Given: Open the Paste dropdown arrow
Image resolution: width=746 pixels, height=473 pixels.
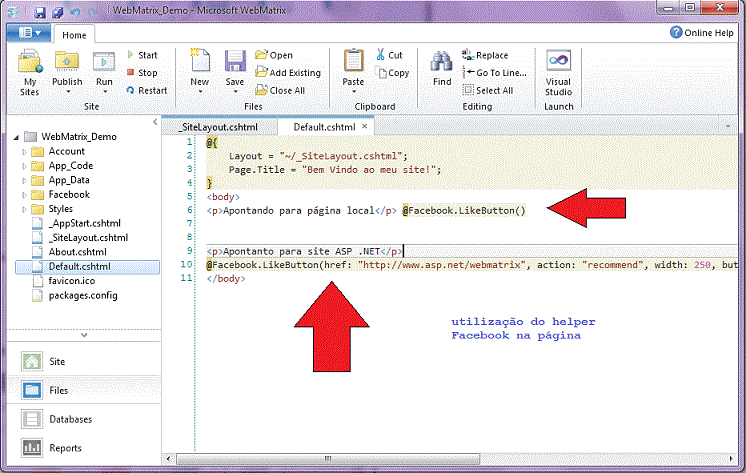Looking at the screenshot, I should point(353,91).
